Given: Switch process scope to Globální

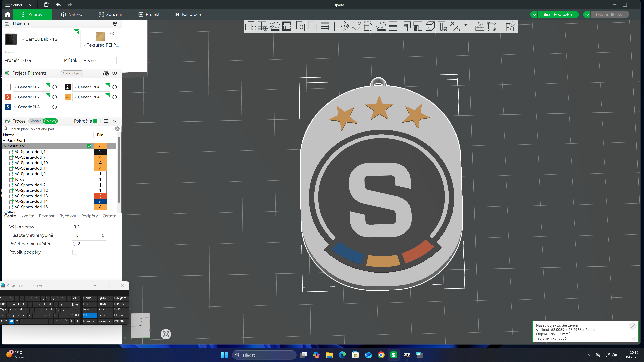Looking at the screenshot, I should tap(36, 121).
